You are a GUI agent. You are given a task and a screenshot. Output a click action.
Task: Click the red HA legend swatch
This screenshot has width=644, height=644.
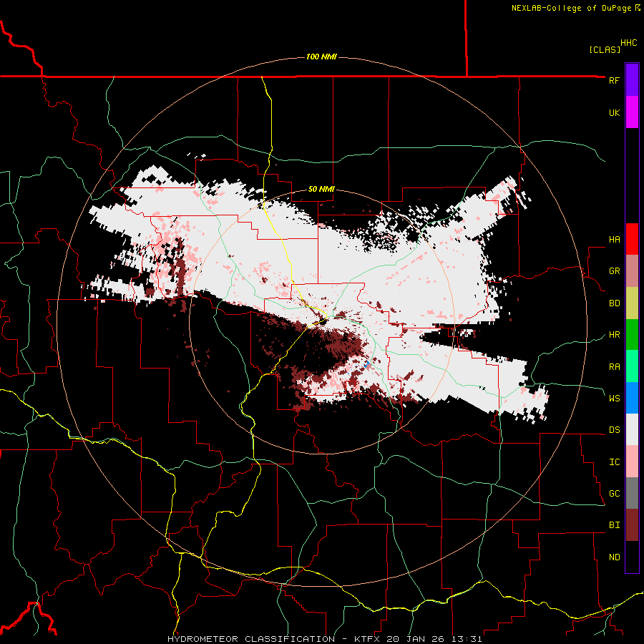[x=632, y=239]
